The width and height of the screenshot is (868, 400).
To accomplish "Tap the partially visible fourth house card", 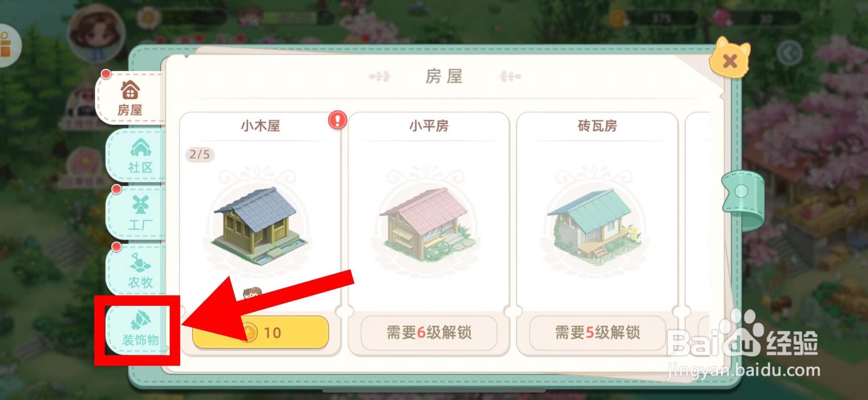I will pos(698,234).
